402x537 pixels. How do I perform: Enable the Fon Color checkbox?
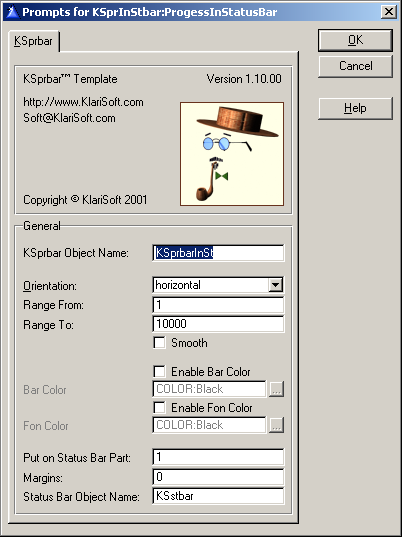(159, 408)
